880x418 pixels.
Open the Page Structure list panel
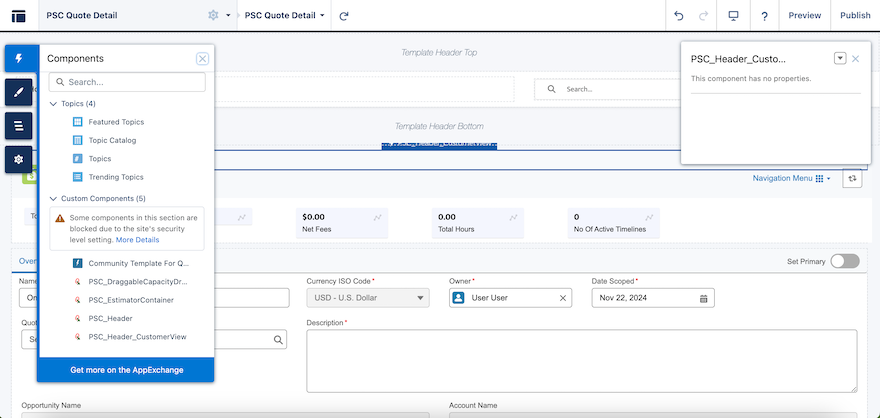(x=19, y=126)
